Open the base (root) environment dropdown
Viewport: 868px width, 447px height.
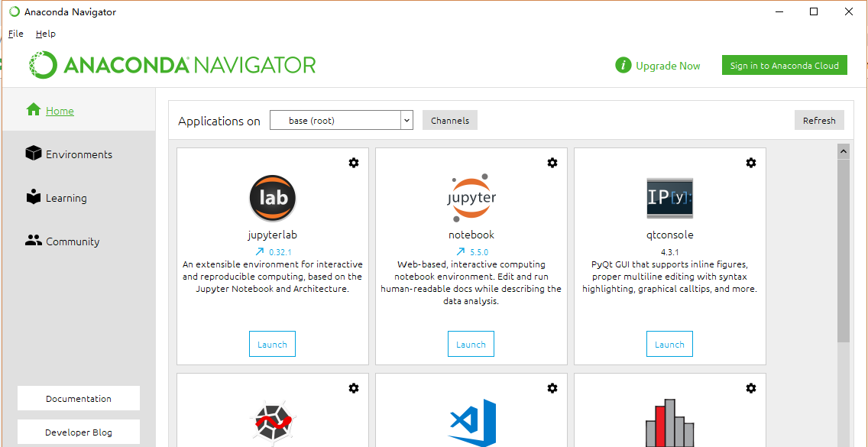[x=341, y=120]
